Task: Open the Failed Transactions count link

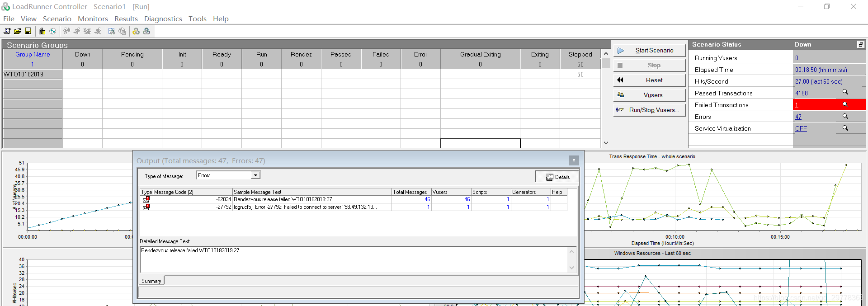Action: tap(797, 105)
